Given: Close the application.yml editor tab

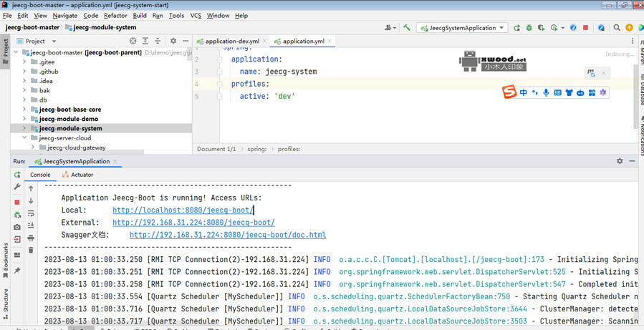Looking at the screenshot, I should click(330, 41).
